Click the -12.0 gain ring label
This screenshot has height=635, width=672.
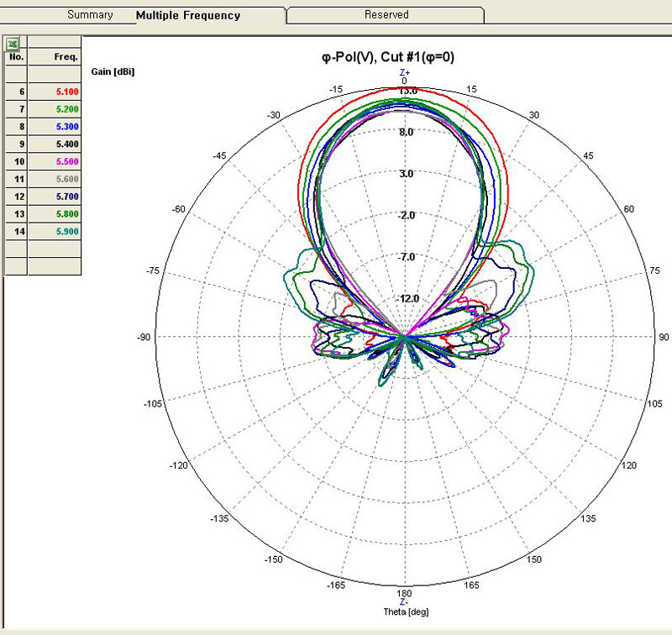(x=407, y=299)
